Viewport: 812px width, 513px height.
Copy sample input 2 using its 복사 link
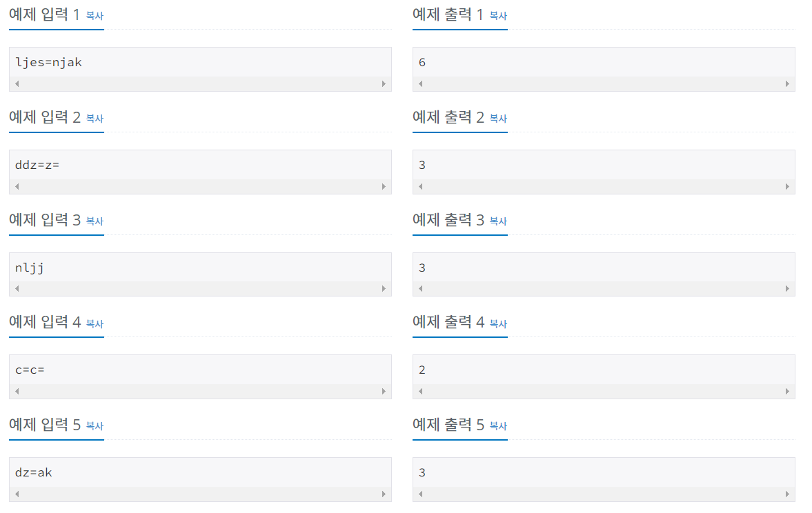[94, 119]
